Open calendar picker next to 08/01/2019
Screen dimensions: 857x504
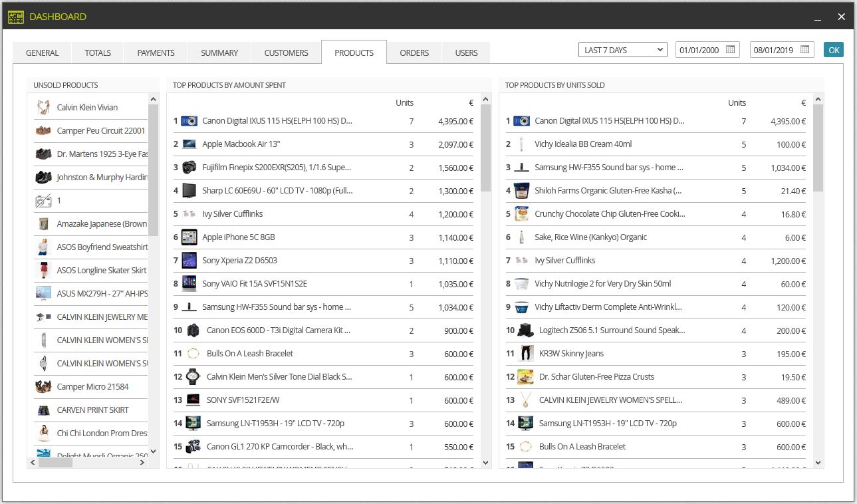(805, 50)
